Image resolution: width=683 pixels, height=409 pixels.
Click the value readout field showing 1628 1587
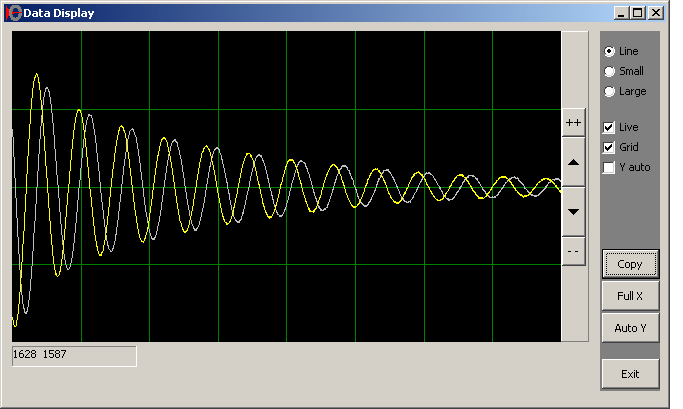[74, 356]
